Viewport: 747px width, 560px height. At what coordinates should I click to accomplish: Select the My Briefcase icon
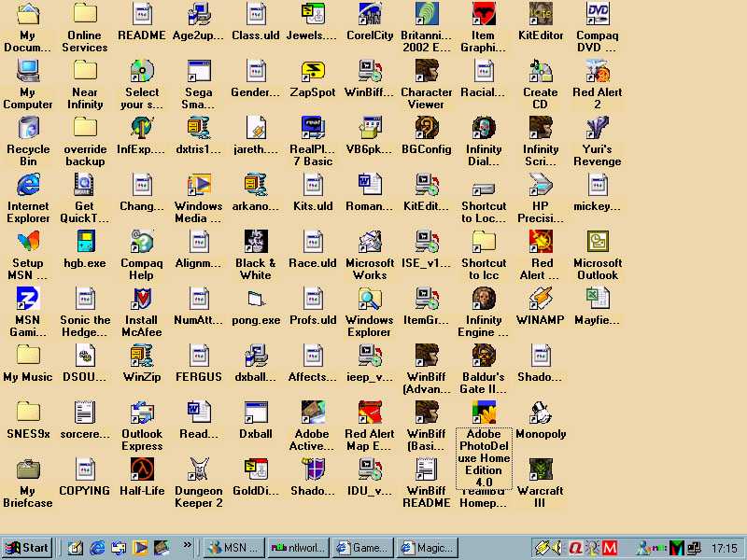[28, 469]
